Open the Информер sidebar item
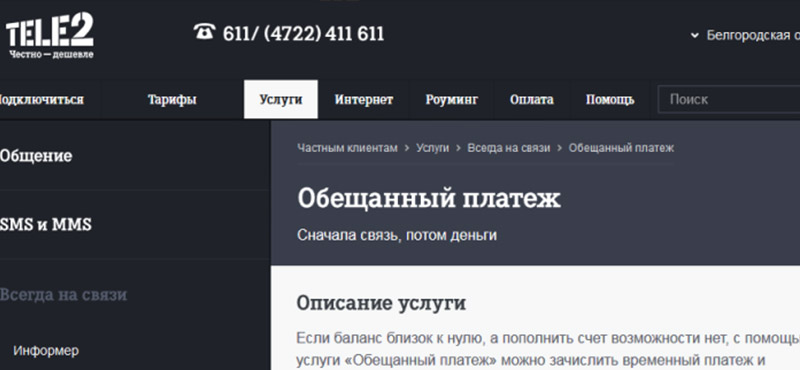This screenshot has height=370, width=800. (46, 351)
